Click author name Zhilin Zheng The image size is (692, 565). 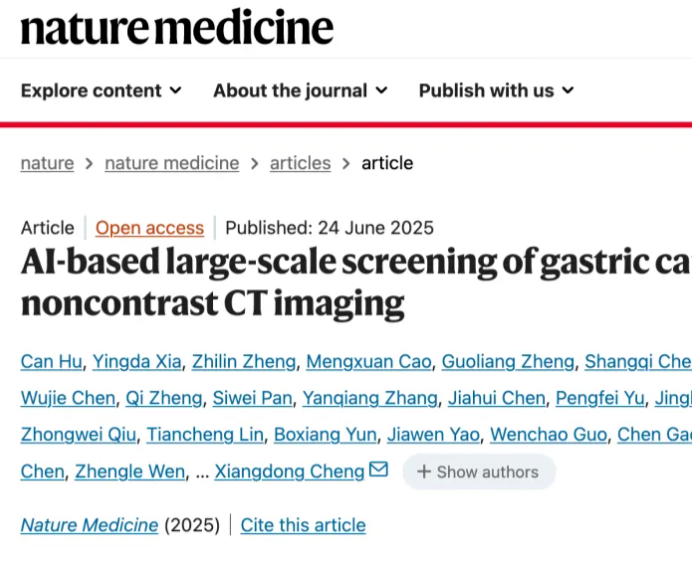pyautogui.click(x=244, y=362)
